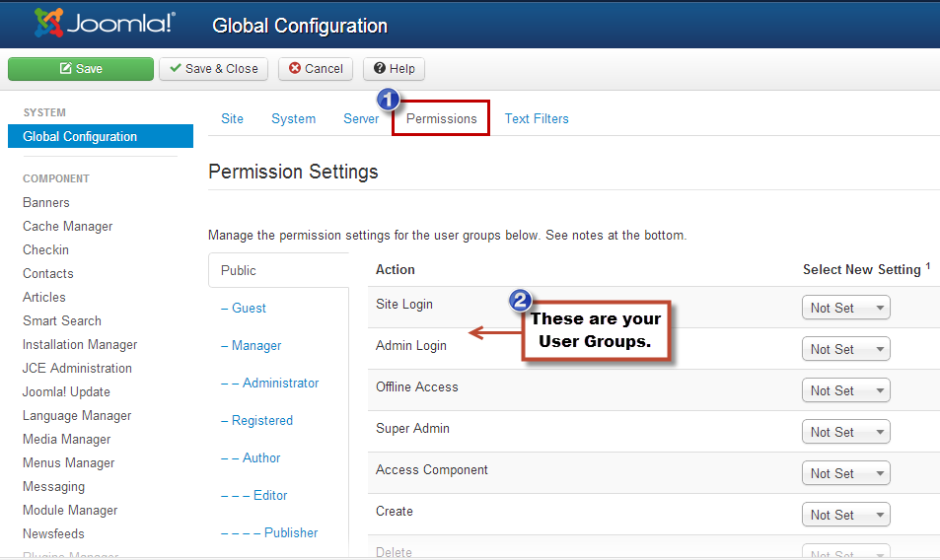The image size is (940, 560).
Task: Open Checkin in sidebar
Action: pyautogui.click(x=45, y=249)
